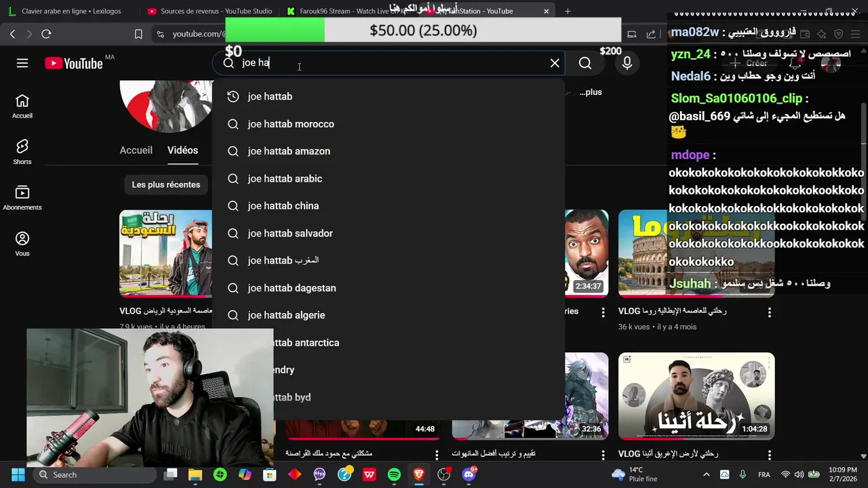The height and width of the screenshot is (488, 868).
Task: Run search with magnifier button
Action: click(585, 63)
